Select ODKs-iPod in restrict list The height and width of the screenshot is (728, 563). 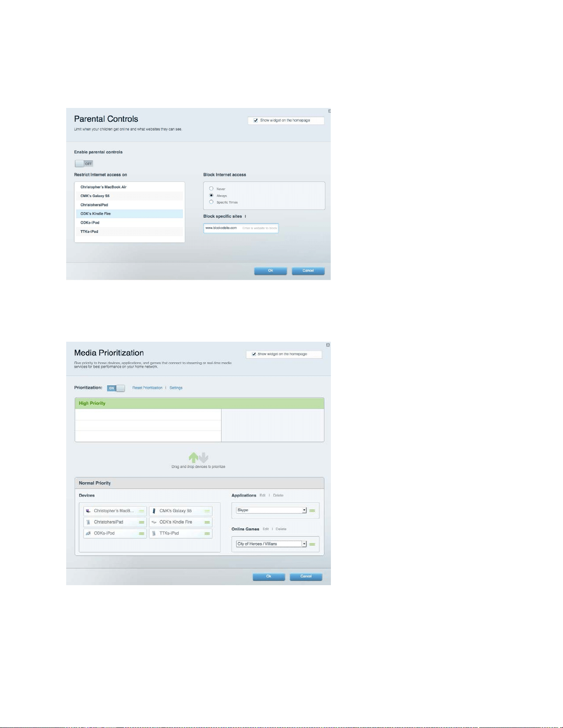click(x=130, y=223)
